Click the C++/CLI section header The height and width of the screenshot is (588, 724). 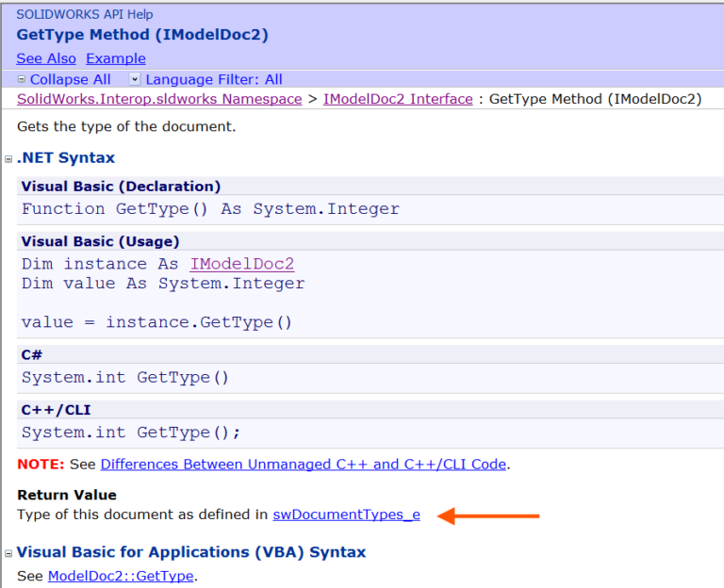tap(56, 410)
